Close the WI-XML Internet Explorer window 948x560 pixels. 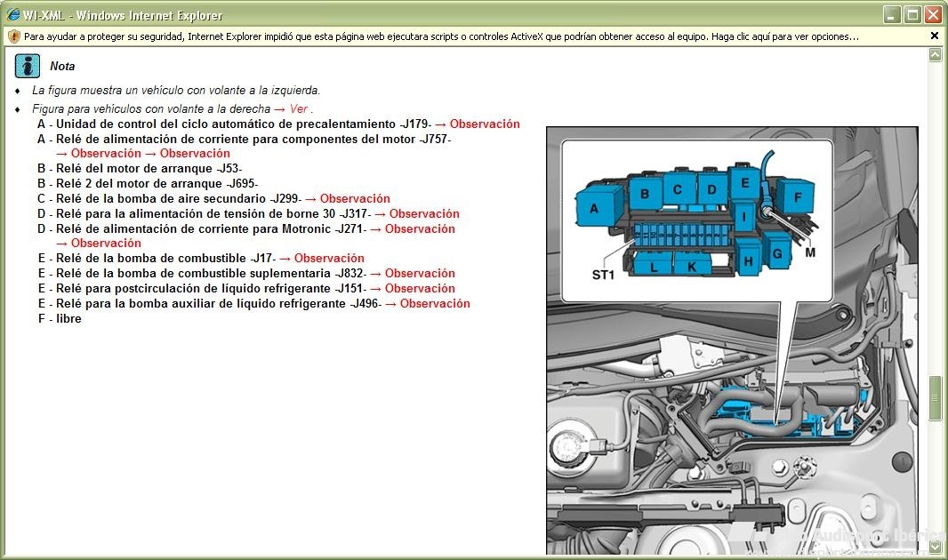(932, 15)
